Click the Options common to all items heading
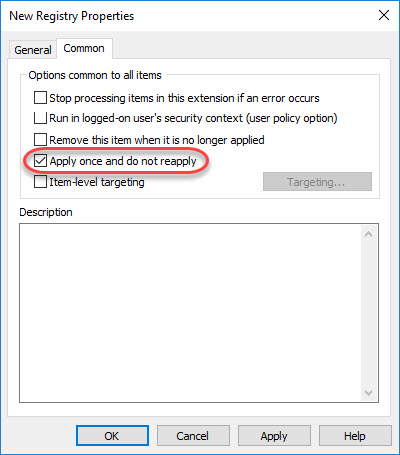The height and width of the screenshot is (455, 400). (95, 75)
